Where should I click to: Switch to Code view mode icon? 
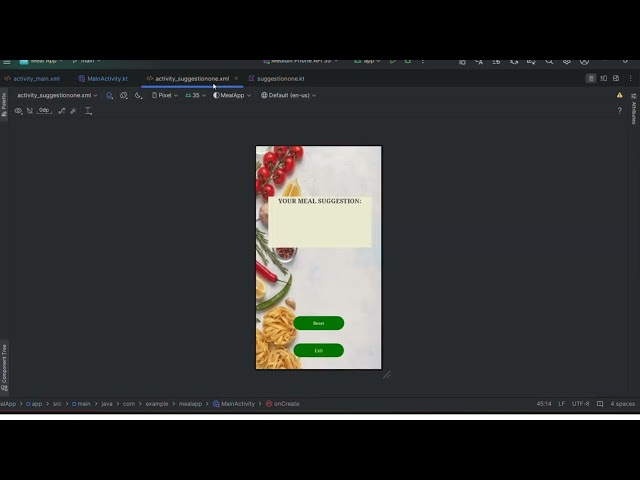(591, 78)
